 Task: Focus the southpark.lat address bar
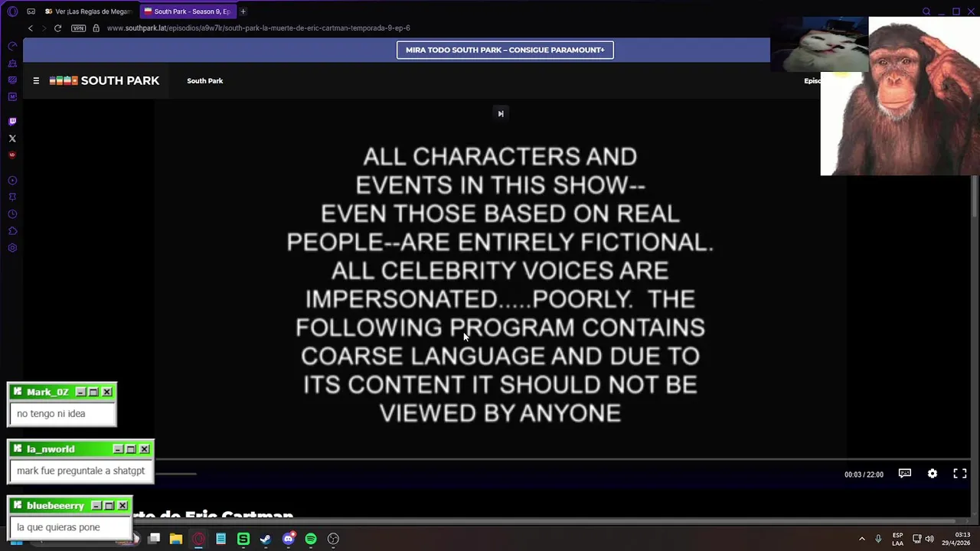pos(258,28)
